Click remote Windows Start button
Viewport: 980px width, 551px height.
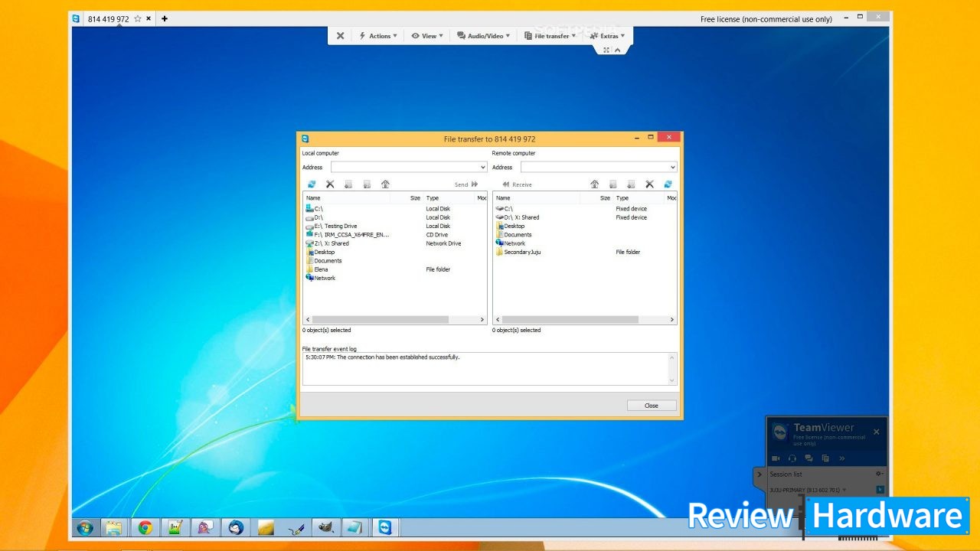[x=85, y=527]
